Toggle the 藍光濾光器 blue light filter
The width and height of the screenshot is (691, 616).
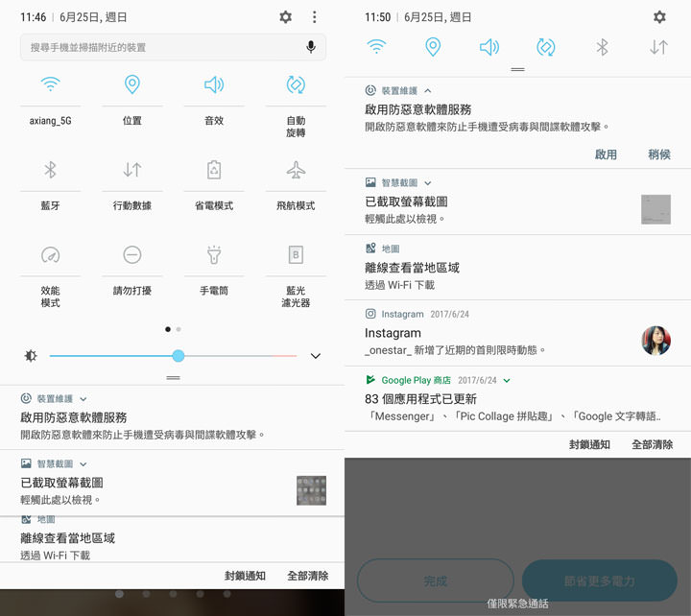(x=296, y=254)
